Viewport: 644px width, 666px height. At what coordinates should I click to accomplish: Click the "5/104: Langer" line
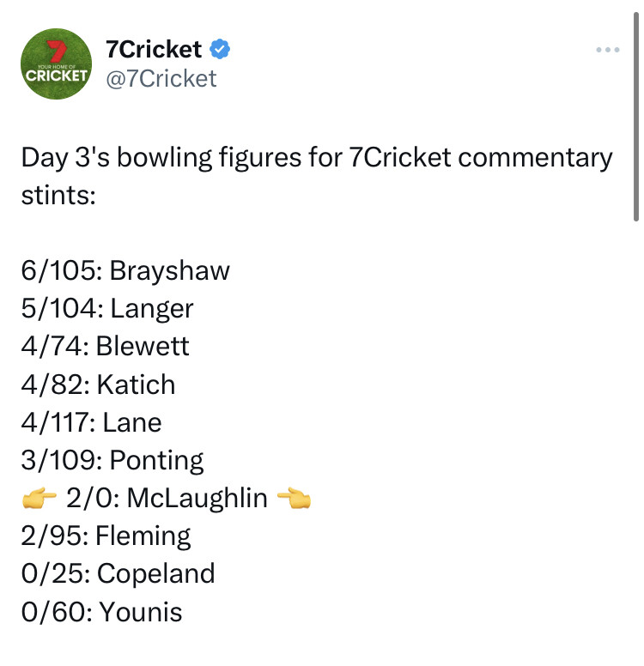click(x=107, y=309)
